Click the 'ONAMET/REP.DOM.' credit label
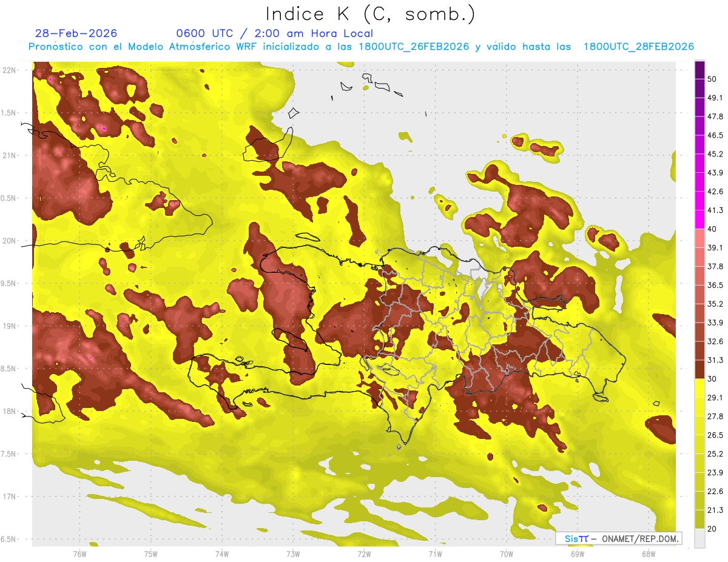The height and width of the screenshot is (562, 728). (641, 538)
